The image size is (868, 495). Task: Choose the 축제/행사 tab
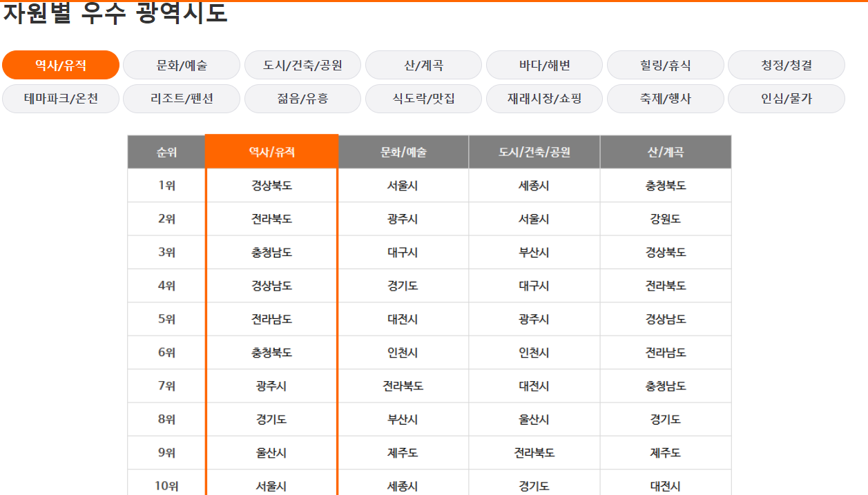pyautogui.click(x=666, y=99)
